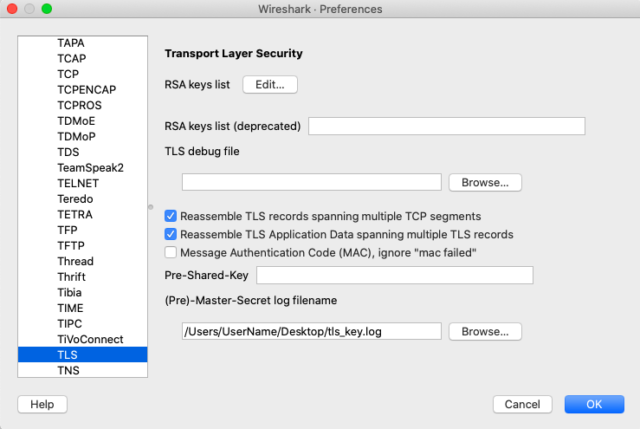Focus the RSA keys list (deprecated) field

click(447, 126)
